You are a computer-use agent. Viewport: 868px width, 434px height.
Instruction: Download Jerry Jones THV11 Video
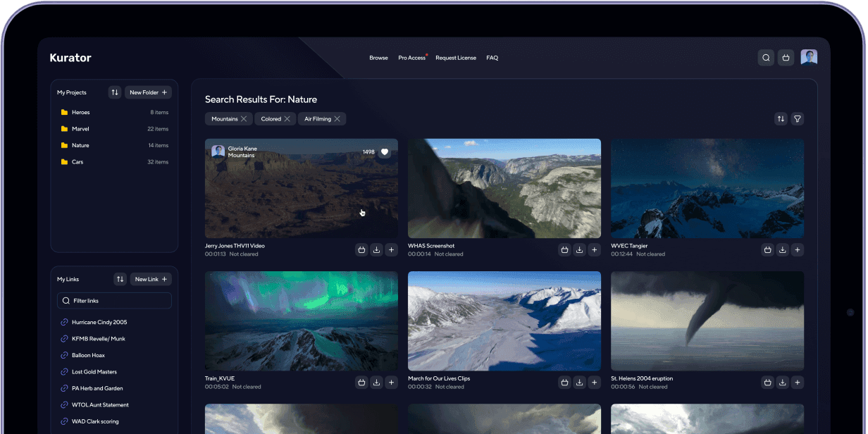[376, 249]
